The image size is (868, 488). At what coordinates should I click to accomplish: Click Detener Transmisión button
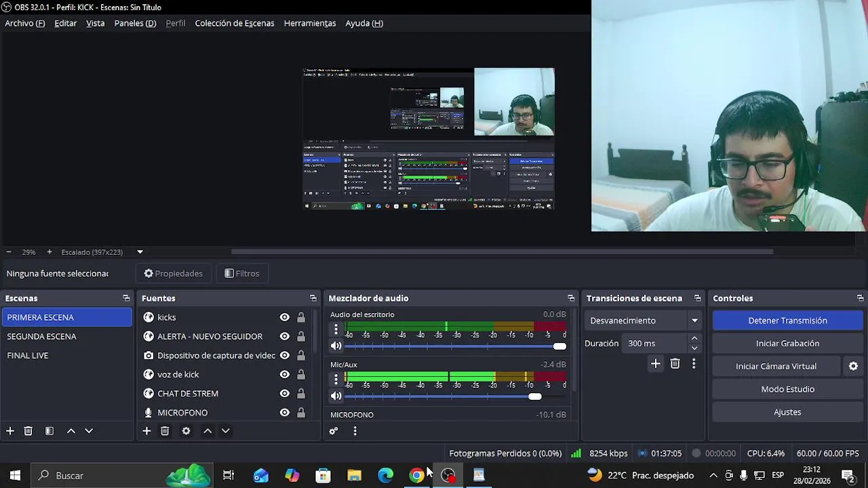(787, 321)
